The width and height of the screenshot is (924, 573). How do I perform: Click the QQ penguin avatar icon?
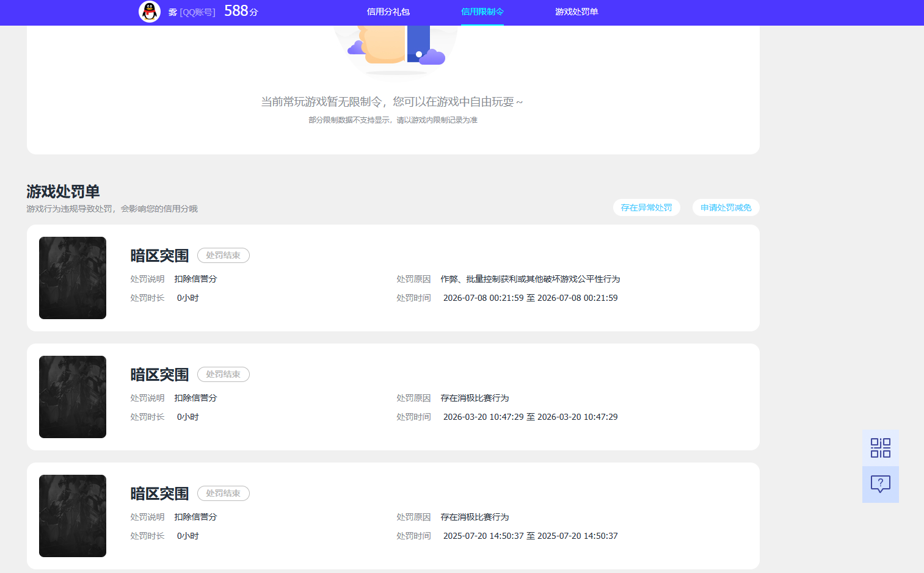[150, 12]
